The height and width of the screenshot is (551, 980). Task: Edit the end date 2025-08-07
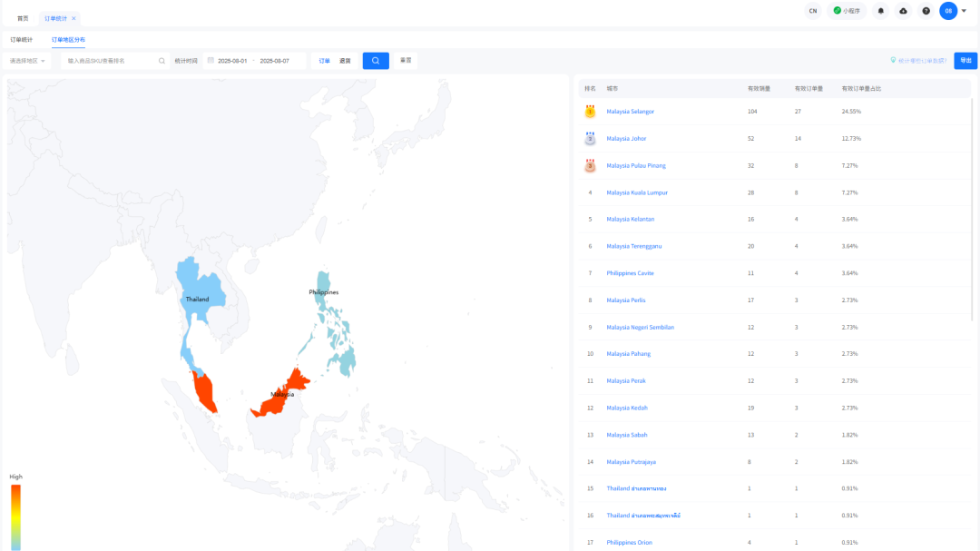tap(274, 61)
